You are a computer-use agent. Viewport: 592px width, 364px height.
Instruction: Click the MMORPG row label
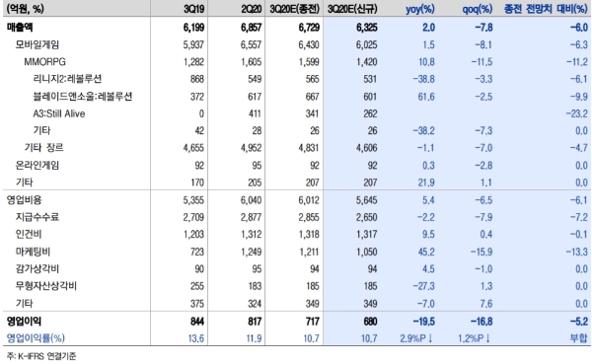pyautogui.click(x=45, y=62)
